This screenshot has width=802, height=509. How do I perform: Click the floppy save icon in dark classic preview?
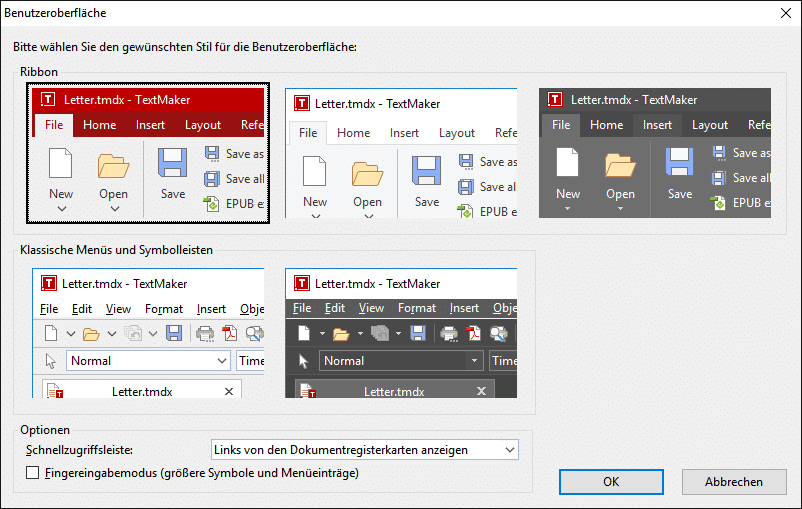pos(418,334)
